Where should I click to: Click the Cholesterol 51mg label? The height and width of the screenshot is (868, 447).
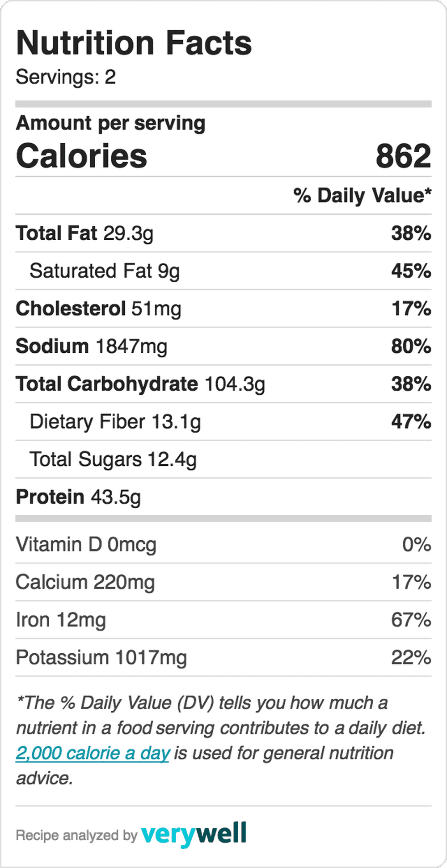98,309
